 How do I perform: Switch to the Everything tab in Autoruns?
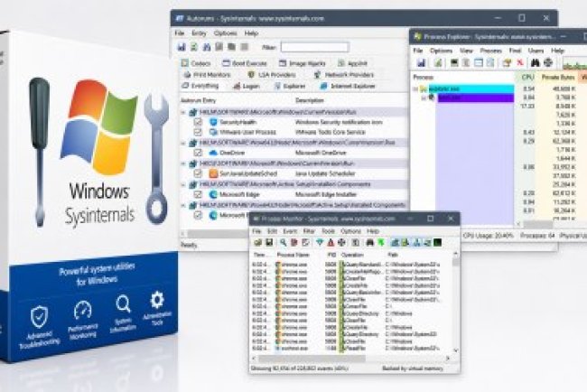pos(200,86)
